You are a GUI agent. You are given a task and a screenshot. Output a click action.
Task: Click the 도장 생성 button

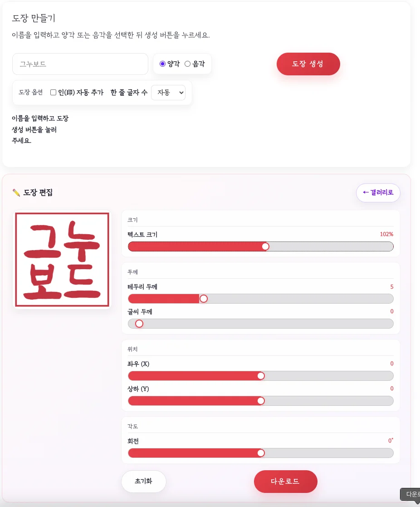click(x=308, y=64)
